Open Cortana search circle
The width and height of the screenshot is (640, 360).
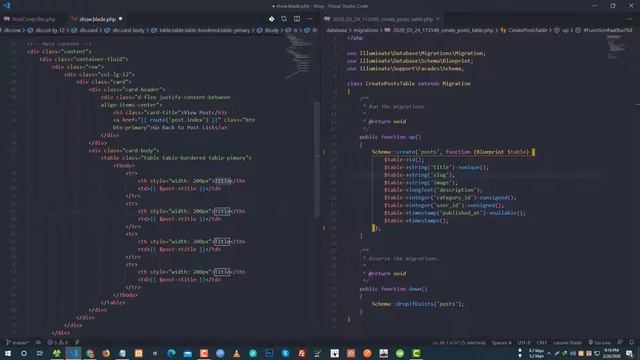click(24, 353)
